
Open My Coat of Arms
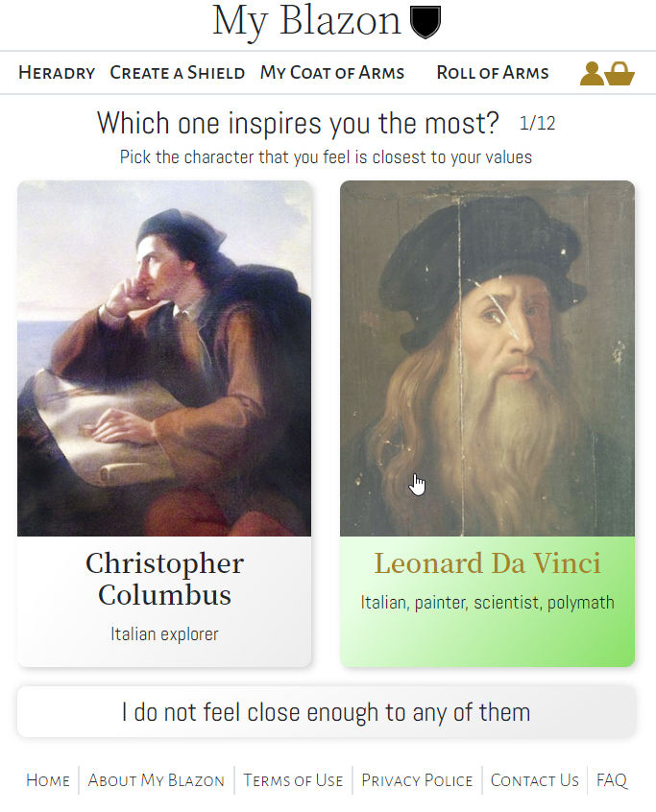click(331, 73)
